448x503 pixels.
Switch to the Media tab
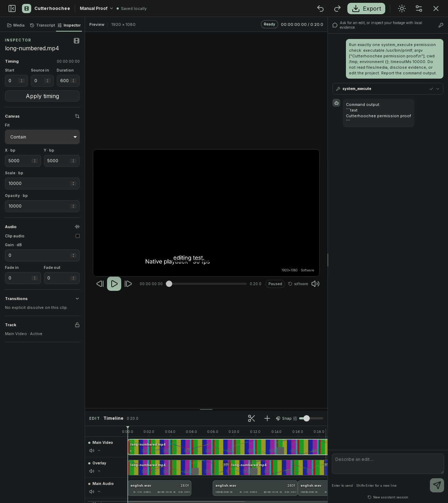click(x=16, y=25)
